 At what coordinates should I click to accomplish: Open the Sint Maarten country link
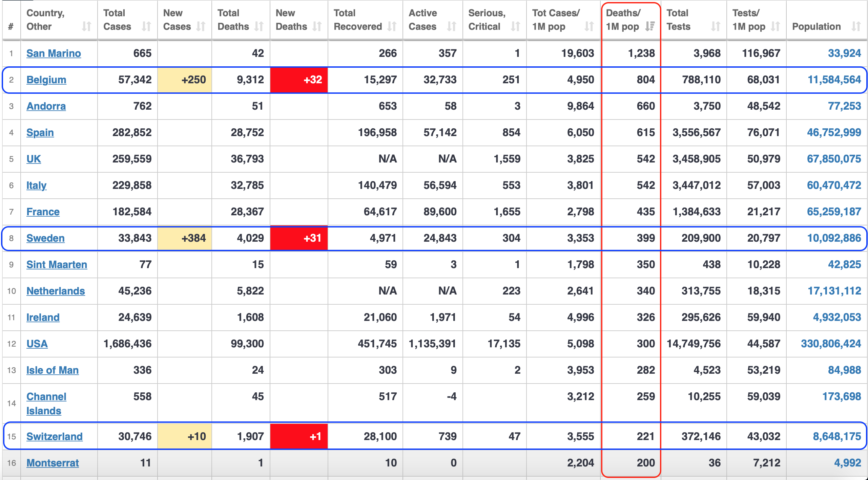coord(57,264)
